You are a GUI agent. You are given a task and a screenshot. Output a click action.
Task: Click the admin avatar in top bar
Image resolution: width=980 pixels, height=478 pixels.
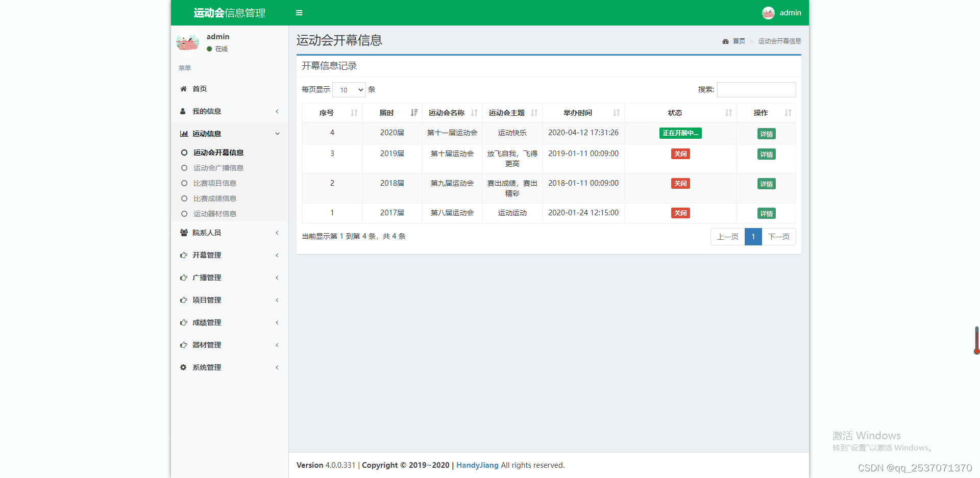point(768,13)
